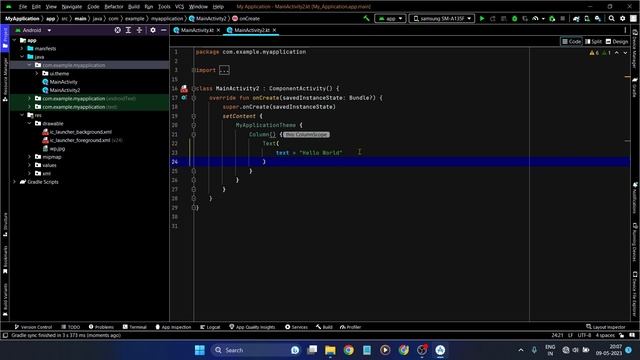Open the samsung SM-A135F device dropdown

(x=442, y=18)
